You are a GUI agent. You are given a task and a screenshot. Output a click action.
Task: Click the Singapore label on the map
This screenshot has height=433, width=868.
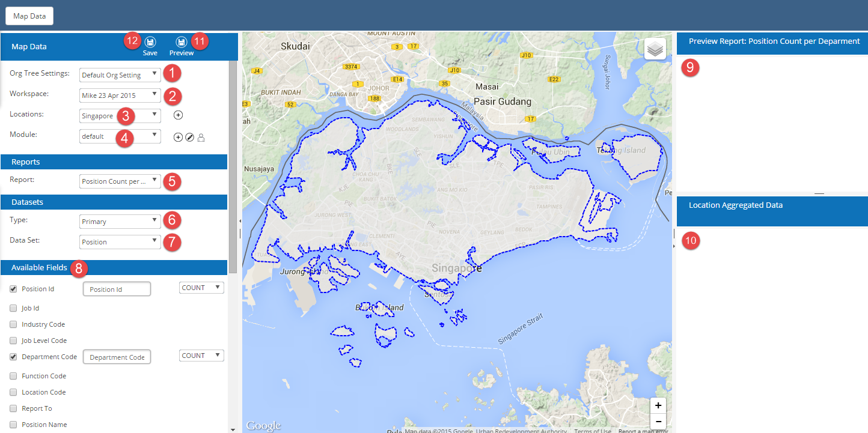point(456,268)
